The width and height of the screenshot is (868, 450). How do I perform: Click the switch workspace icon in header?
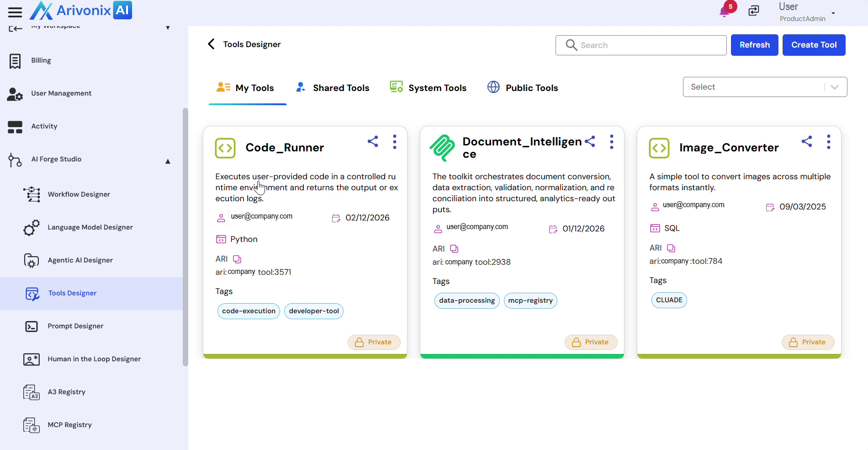point(754,11)
